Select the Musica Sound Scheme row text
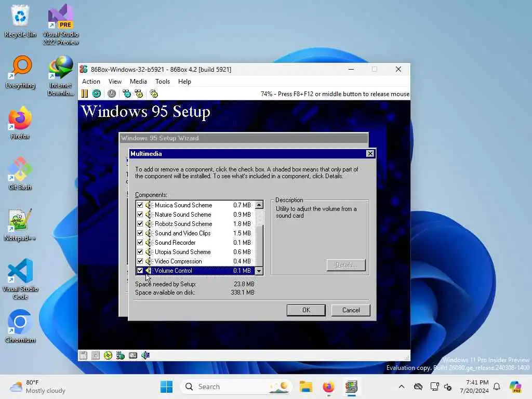 183,205
